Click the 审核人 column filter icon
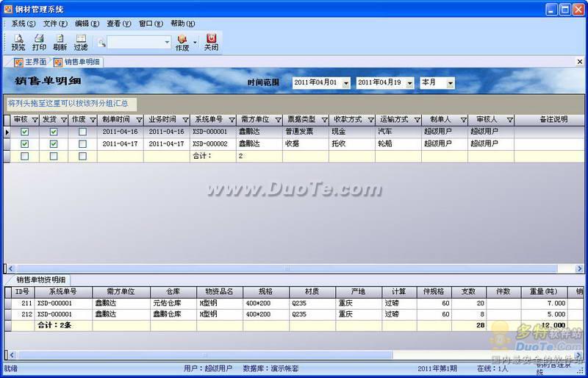Viewport: 588px width, 378px height. click(x=509, y=120)
